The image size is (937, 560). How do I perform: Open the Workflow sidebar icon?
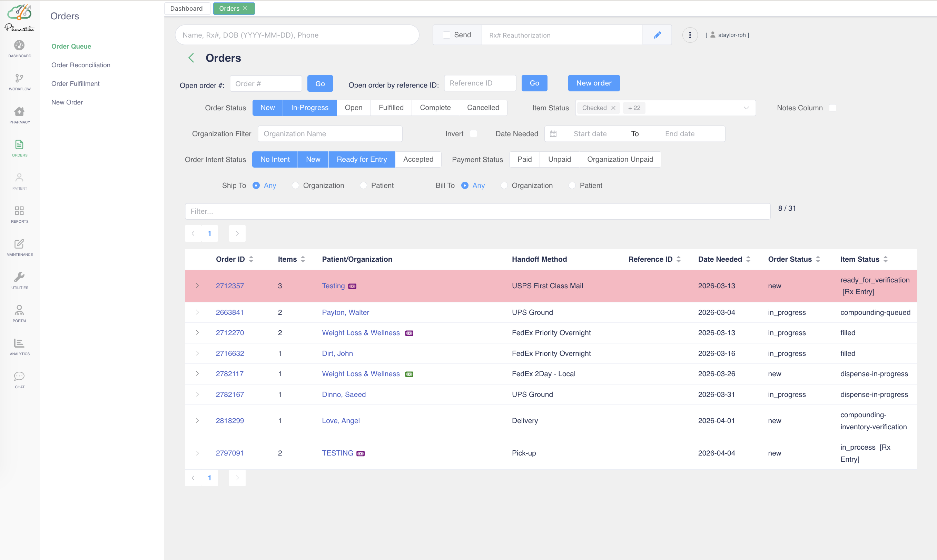point(19,78)
